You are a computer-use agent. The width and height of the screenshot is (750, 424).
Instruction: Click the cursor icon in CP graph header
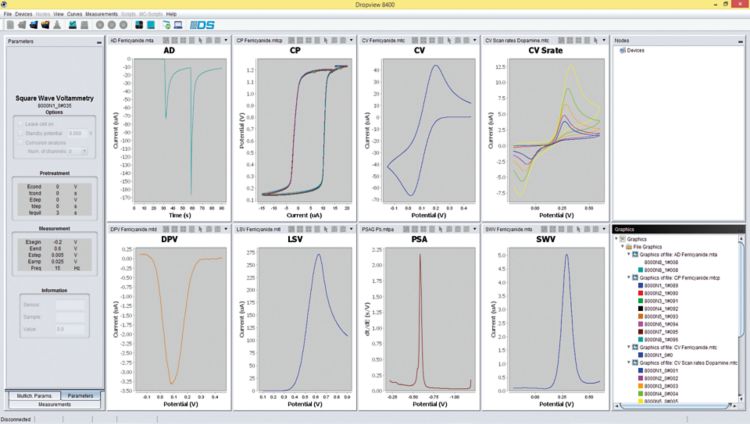point(327,41)
